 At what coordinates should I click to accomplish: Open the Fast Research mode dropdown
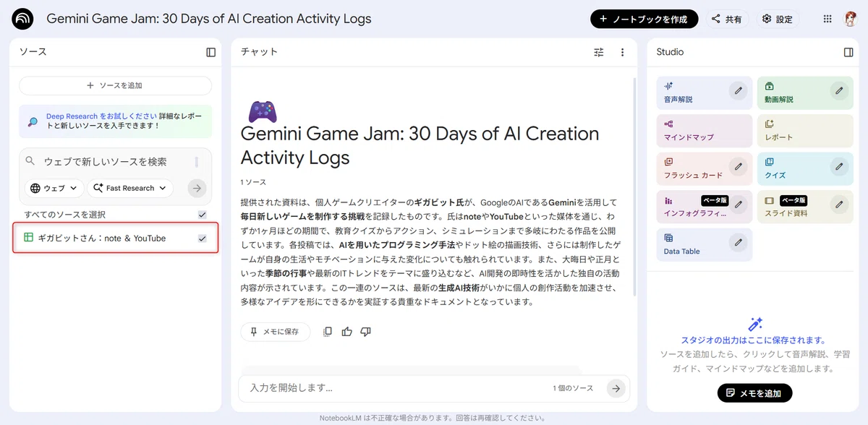pos(130,188)
